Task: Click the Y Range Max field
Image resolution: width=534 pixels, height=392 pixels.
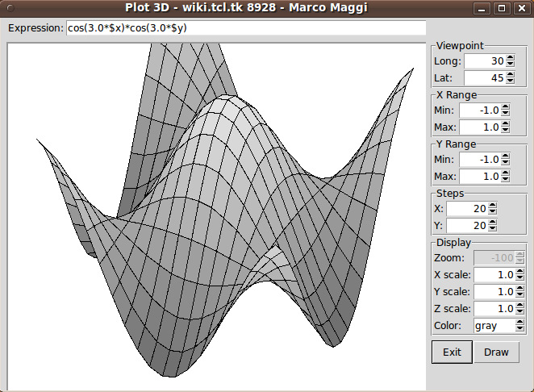Action: pos(481,176)
